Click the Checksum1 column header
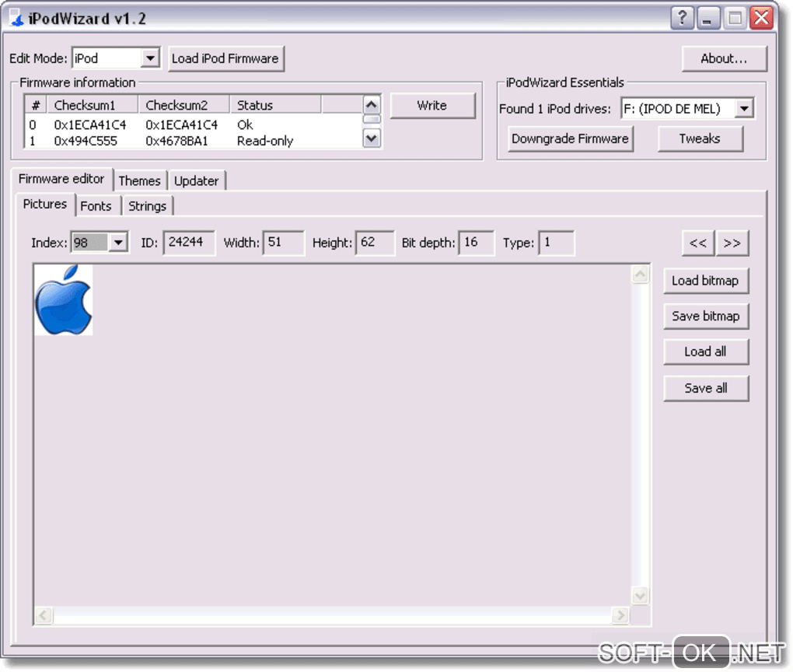The height and width of the screenshot is (672, 793). tap(93, 105)
